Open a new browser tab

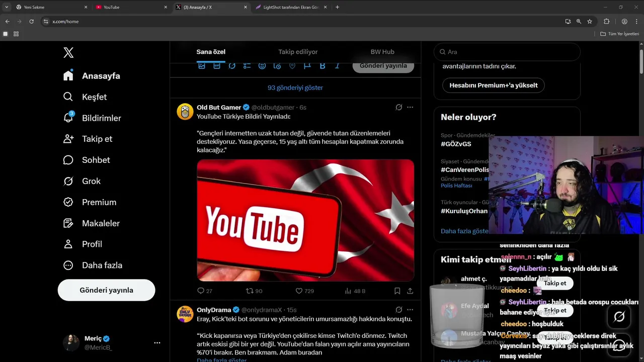point(337,7)
